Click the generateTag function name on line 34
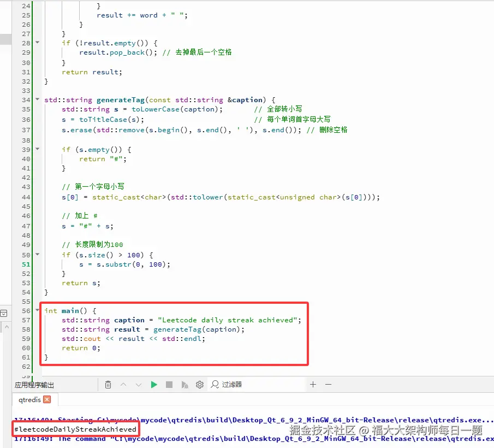This screenshot has height=448, width=494. [120, 100]
